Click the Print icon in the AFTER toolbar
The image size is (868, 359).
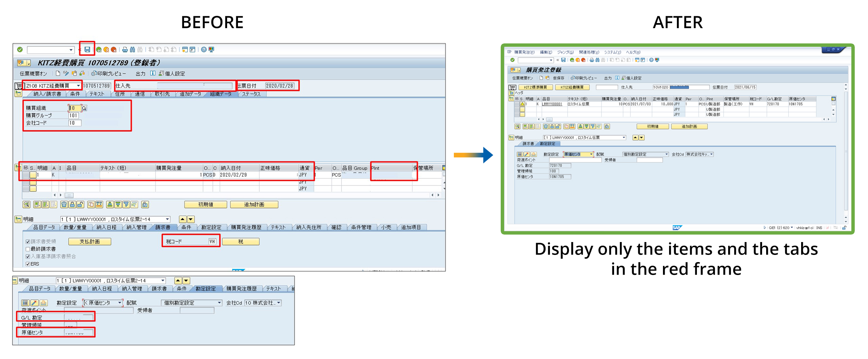[x=592, y=60]
